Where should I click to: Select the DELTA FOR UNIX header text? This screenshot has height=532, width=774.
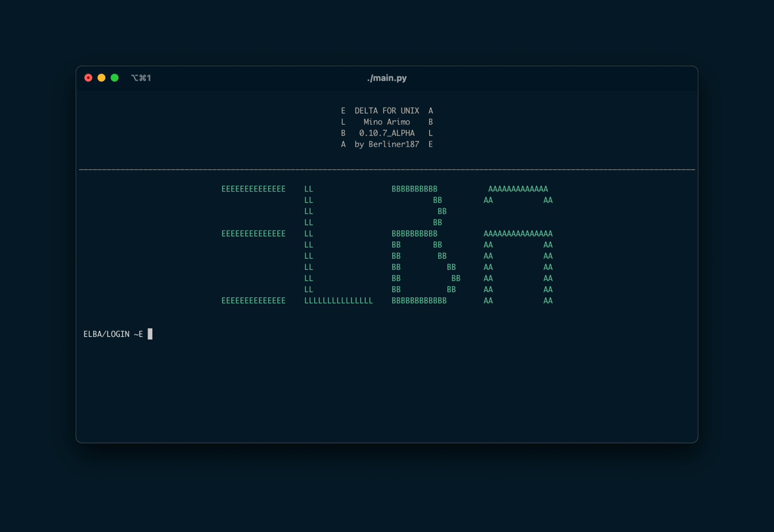pos(387,111)
